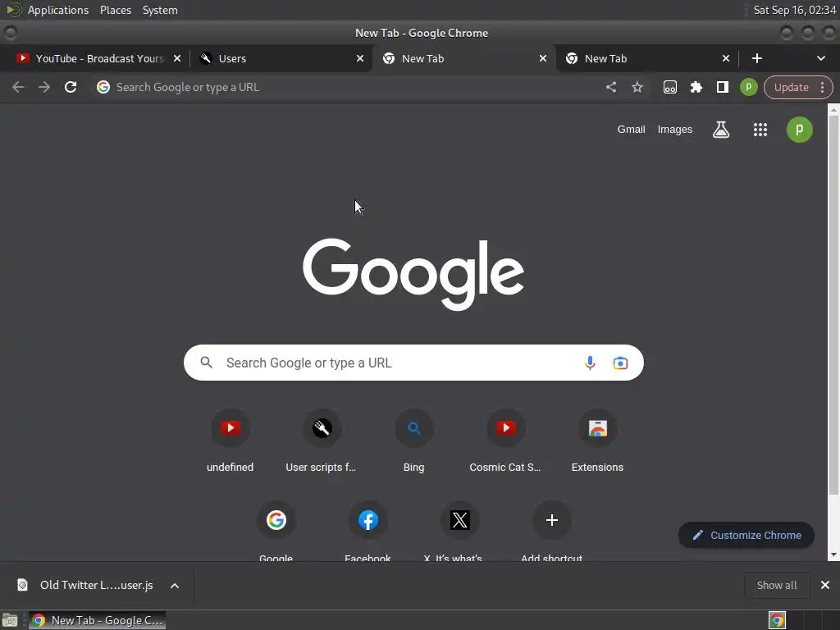Open the Bing shortcut
Screen dimensions: 840x630
click(x=413, y=441)
